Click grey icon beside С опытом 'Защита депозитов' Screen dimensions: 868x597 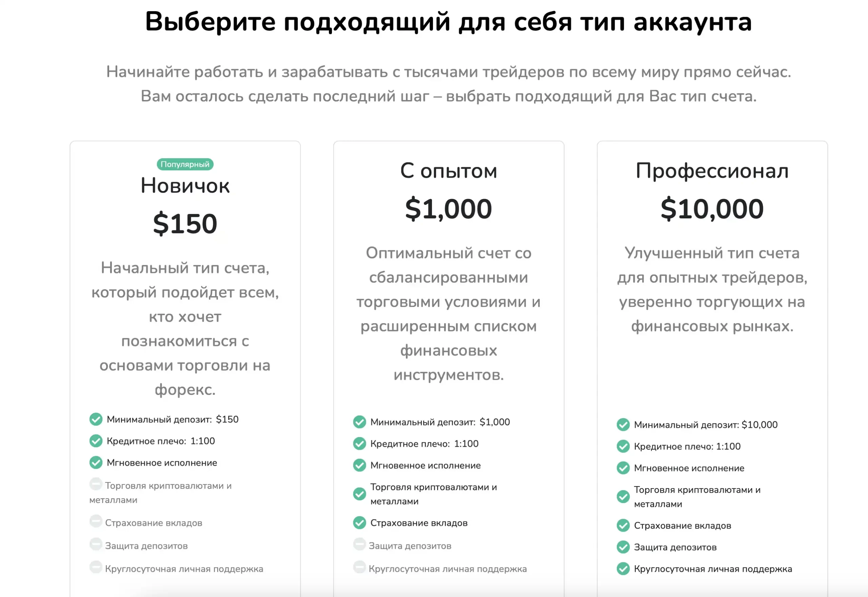click(x=359, y=544)
